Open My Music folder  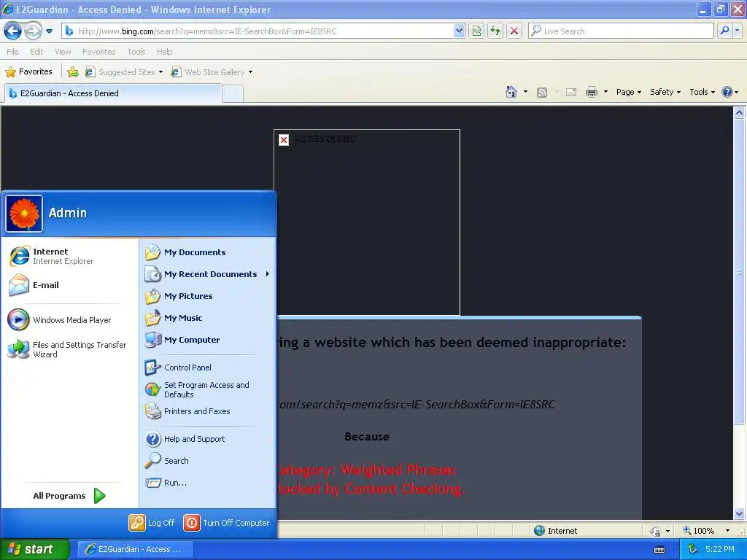click(208, 318)
